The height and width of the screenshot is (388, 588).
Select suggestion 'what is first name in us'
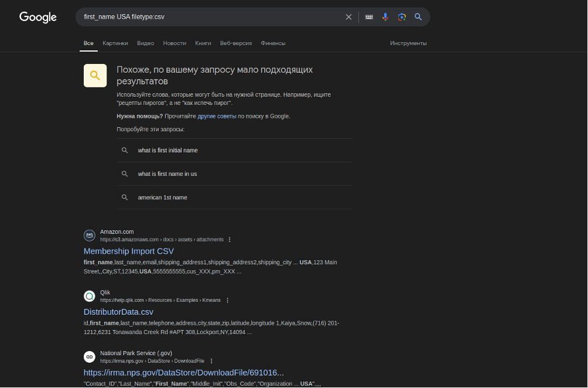pyautogui.click(x=167, y=174)
